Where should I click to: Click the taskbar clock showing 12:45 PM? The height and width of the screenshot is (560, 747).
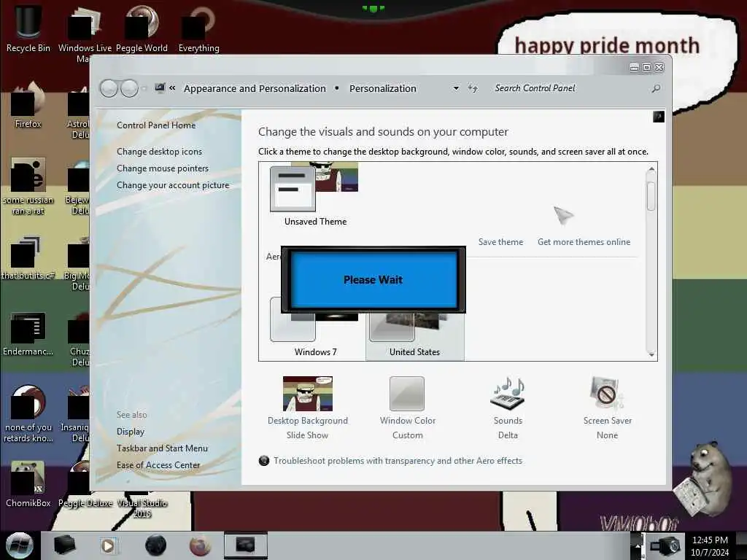tap(710, 545)
